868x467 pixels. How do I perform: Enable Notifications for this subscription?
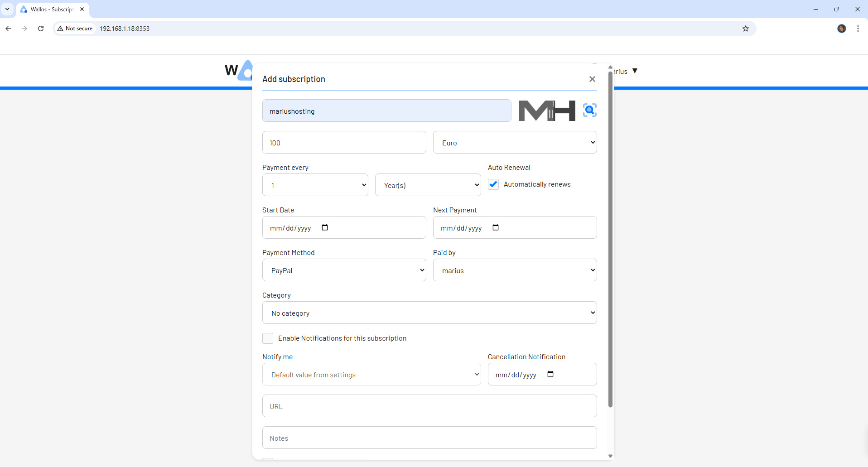tap(268, 338)
